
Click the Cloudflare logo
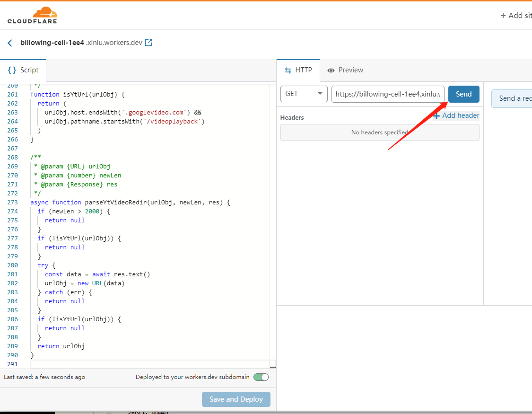(x=32, y=15)
